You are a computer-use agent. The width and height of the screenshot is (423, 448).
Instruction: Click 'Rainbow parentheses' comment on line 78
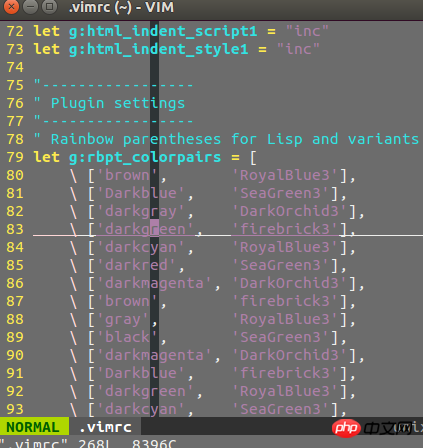tap(136, 139)
